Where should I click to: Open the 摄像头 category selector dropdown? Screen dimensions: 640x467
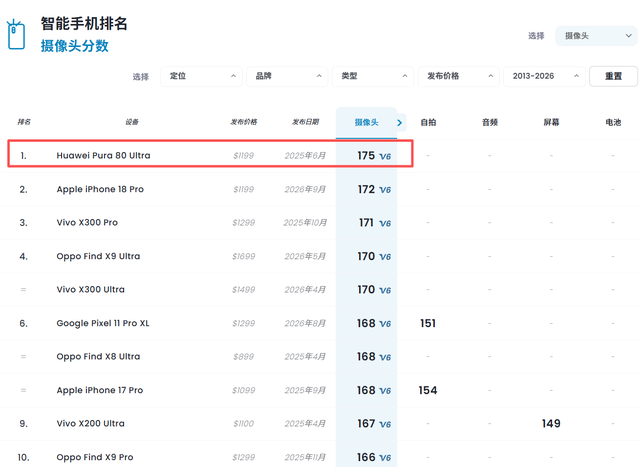[x=596, y=36]
